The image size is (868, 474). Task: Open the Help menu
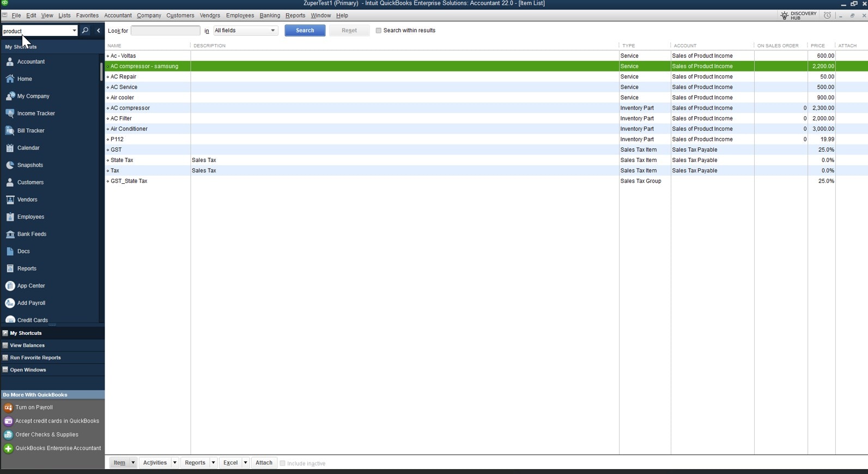click(x=342, y=15)
